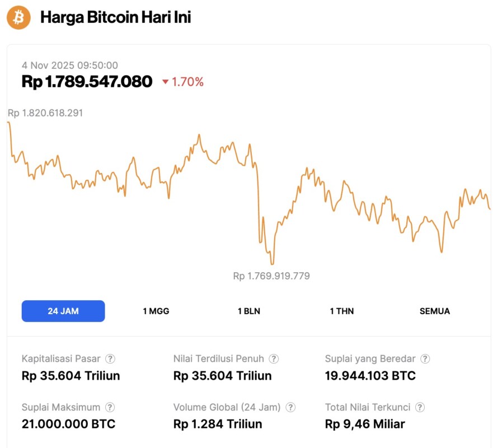Click the current price Rp 1.789.547.080

tap(87, 82)
